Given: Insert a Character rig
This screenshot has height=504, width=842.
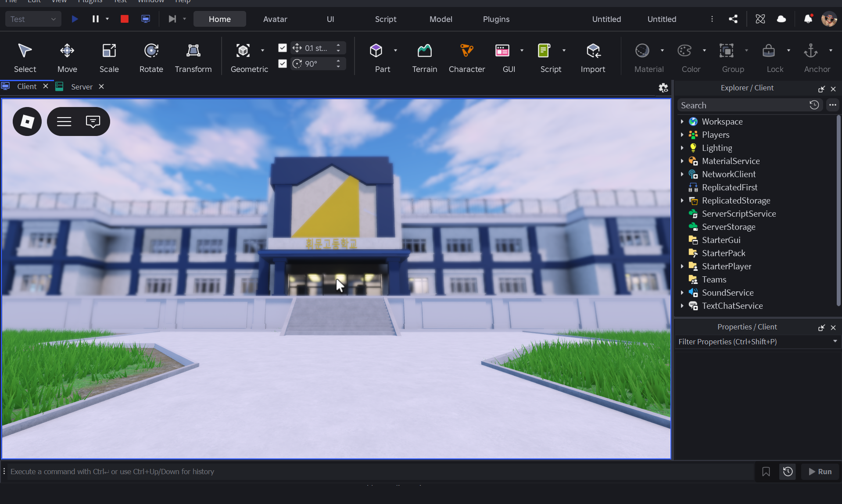Looking at the screenshot, I should (467, 58).
